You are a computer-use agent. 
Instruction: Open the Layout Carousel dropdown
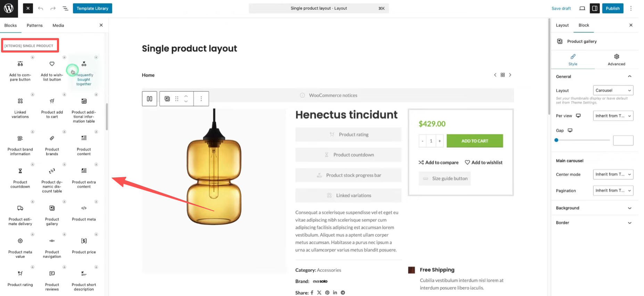point(613,90)
